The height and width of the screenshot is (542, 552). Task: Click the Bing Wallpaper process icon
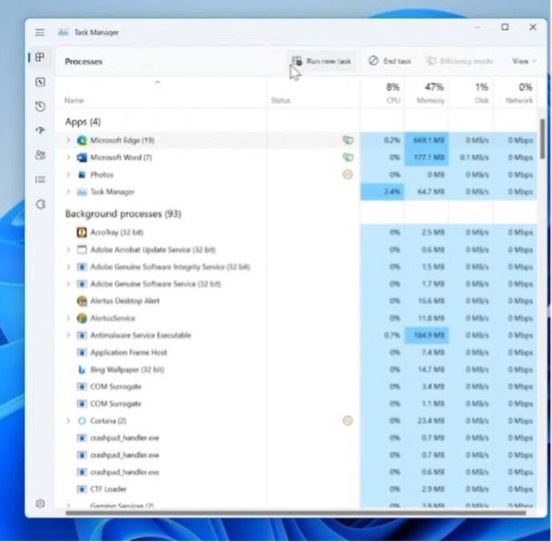[x=82, y=370]
